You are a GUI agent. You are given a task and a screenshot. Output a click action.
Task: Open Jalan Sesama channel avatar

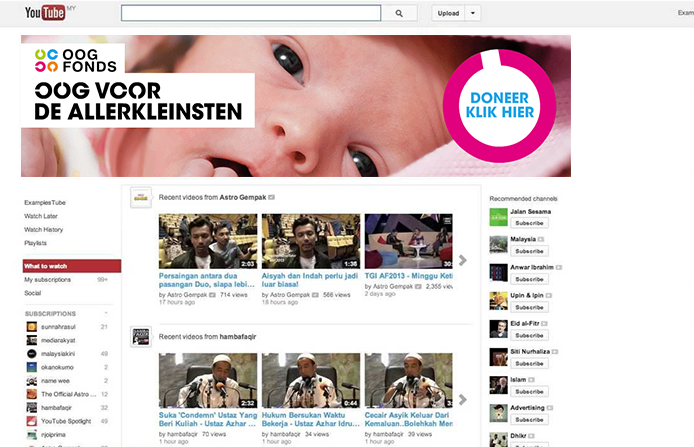pos(498,217)
